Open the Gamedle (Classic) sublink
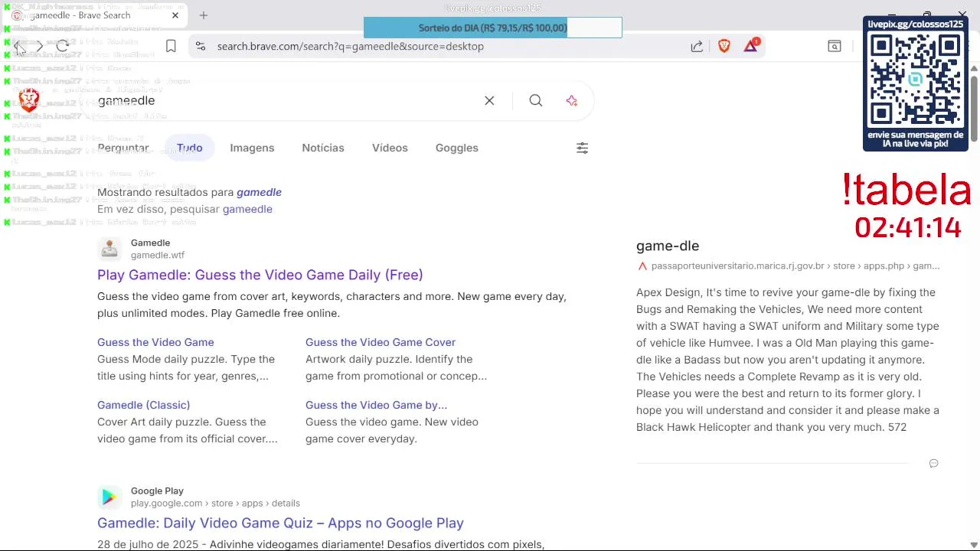 click(x=143, y=405)
